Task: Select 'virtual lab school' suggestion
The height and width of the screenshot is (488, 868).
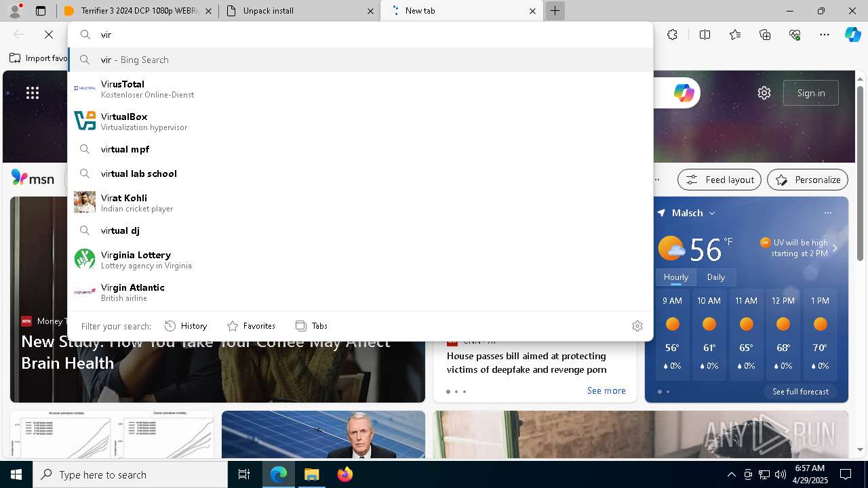Action: (x=360, y=174)
